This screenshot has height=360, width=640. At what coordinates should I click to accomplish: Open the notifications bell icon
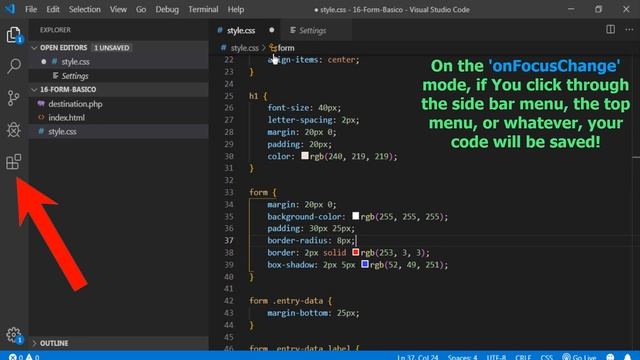[627, 357]
